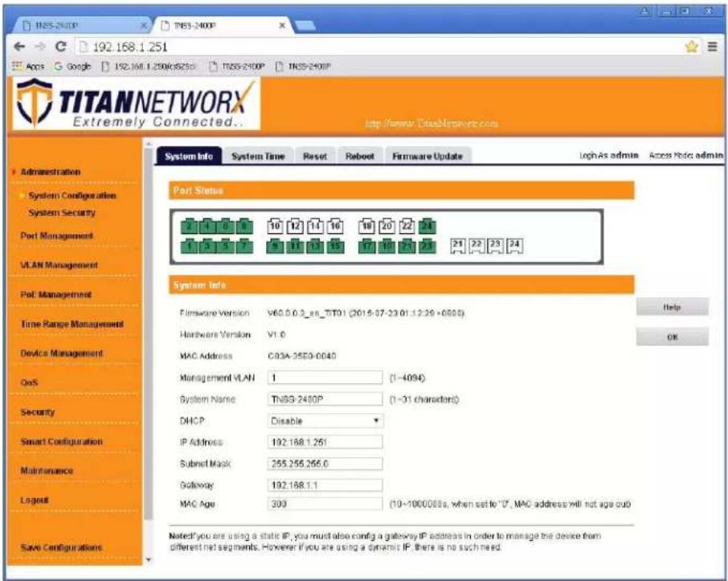Open the Chrome hamburger menu
This screenshot has height=581, width=728.
712,47
